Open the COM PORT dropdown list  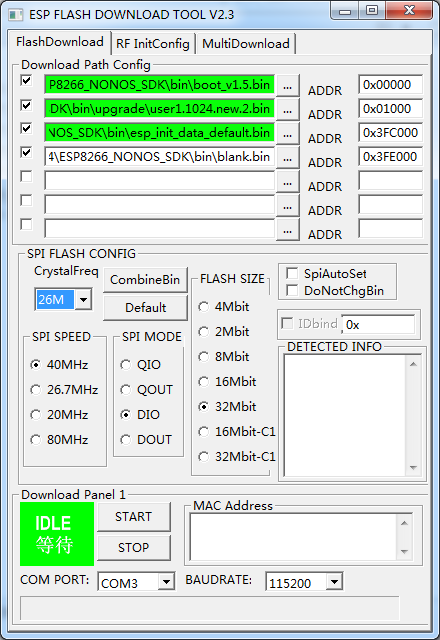(166, 582)
